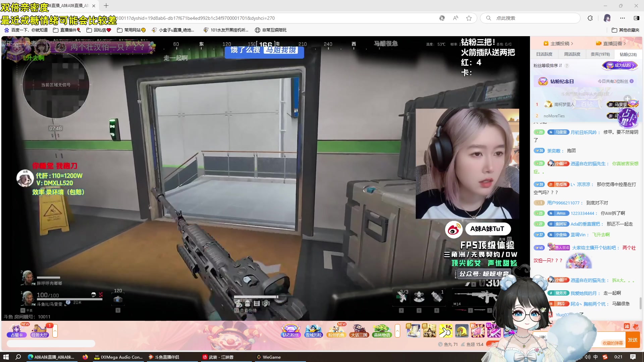Open the 任务大厅 task hall icon
644x362 pixels.
(40, 330)
